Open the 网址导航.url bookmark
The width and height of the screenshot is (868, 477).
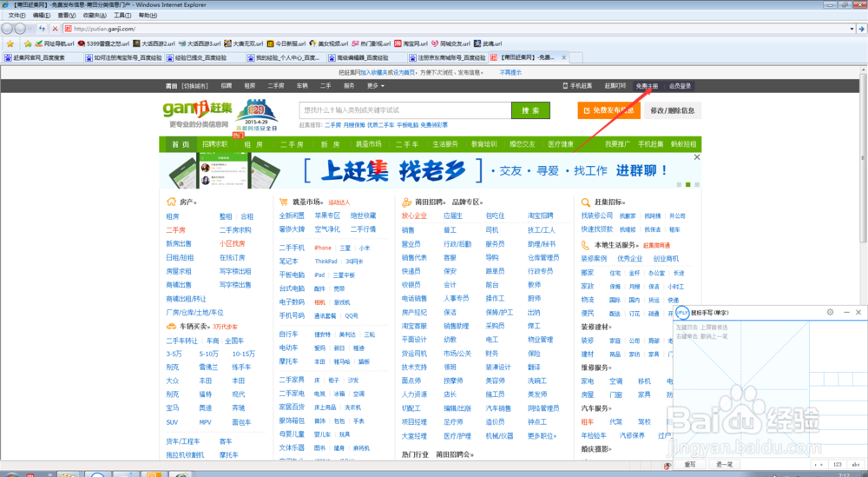click(54, 43)
